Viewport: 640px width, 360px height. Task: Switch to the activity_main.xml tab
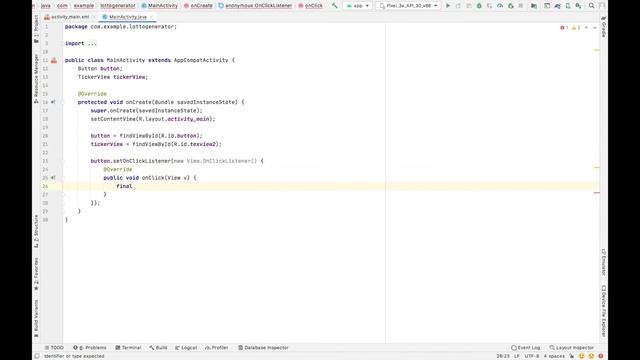pyautogui.click(x=70, y=17)
